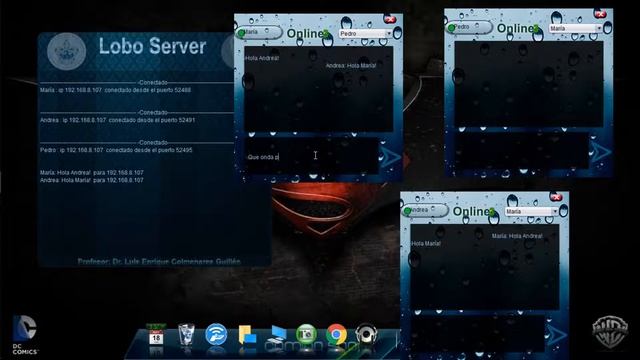Click 'María: Hola Andrea!' in Andrea's chat
This screenshot has width=640, height=360.
[517, 236]
